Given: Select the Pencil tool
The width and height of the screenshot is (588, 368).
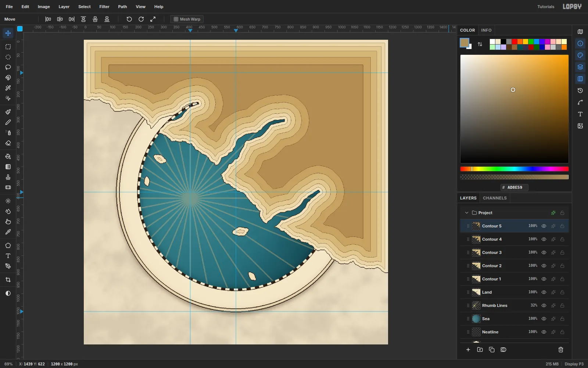Looking at the screenshot, I should [x=8, y=122].
